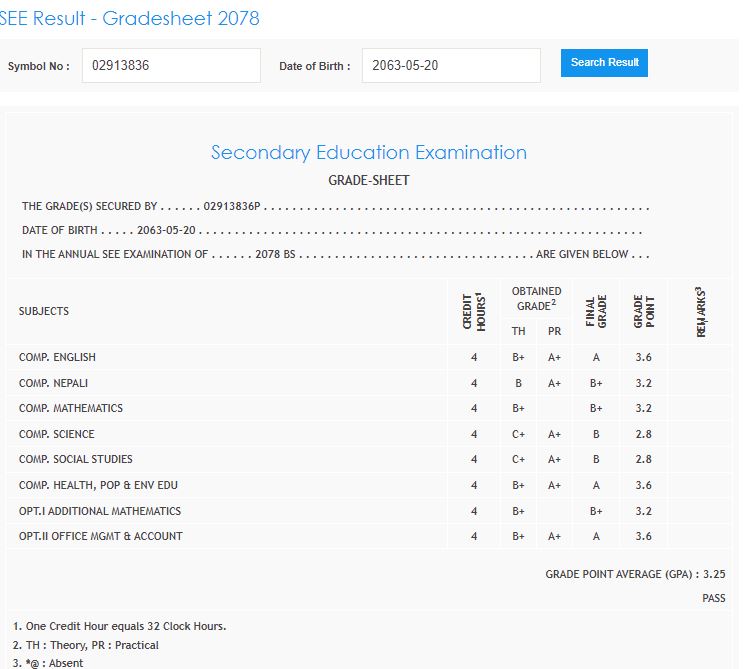Click the PR sub-column header
749x669 pixels.
[x=554, y=331]
